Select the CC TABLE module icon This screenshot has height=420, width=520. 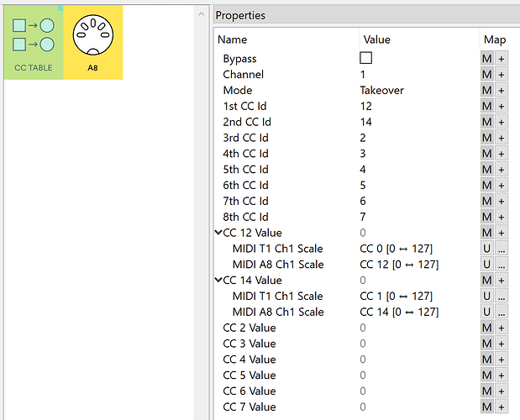34,42
